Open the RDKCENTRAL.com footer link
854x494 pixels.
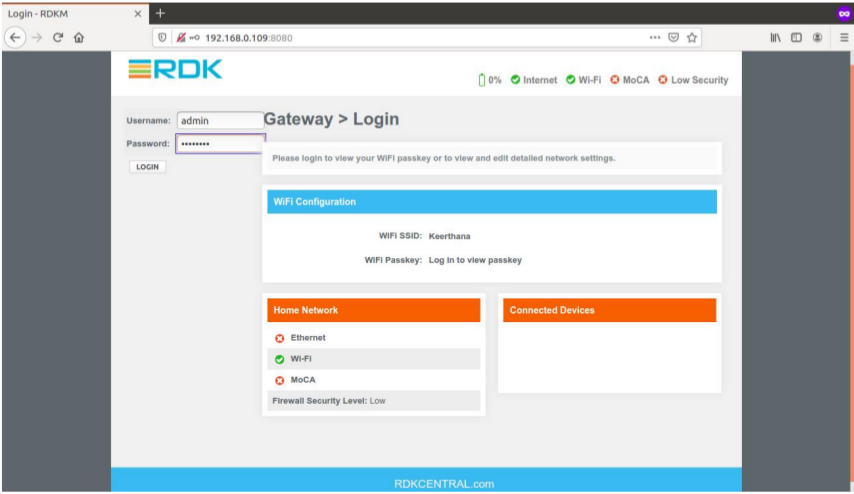444,484
